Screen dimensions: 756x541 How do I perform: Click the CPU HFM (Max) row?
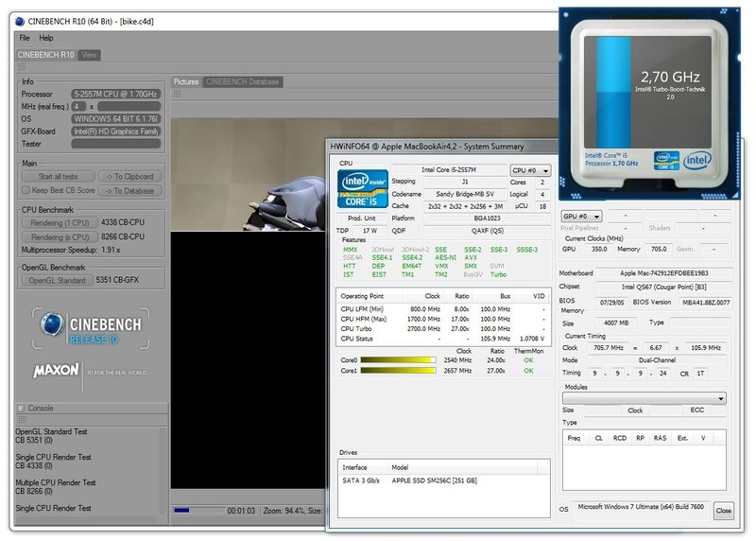click(442, 319)
